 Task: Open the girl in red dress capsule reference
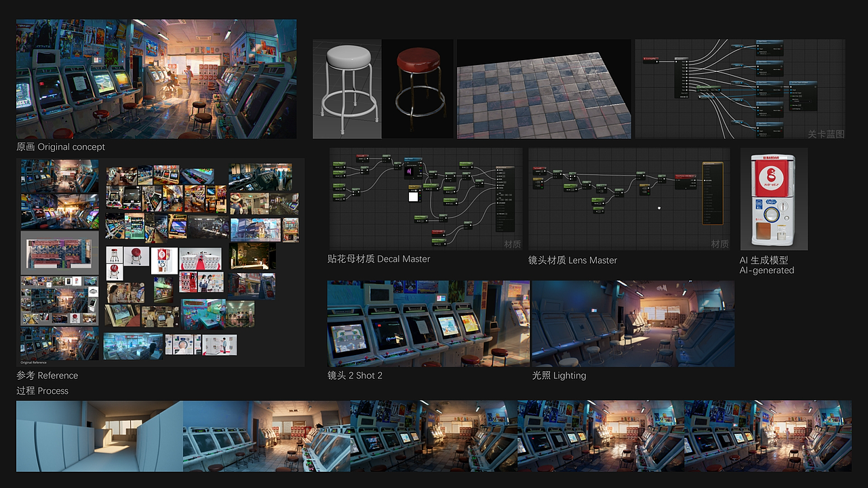coord(189,282)
